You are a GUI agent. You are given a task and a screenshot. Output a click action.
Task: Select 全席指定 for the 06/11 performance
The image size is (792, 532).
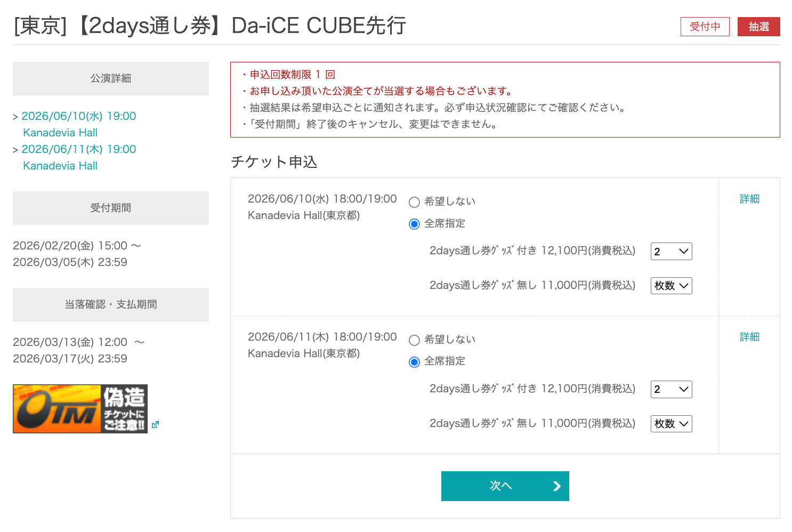point(414,362)
